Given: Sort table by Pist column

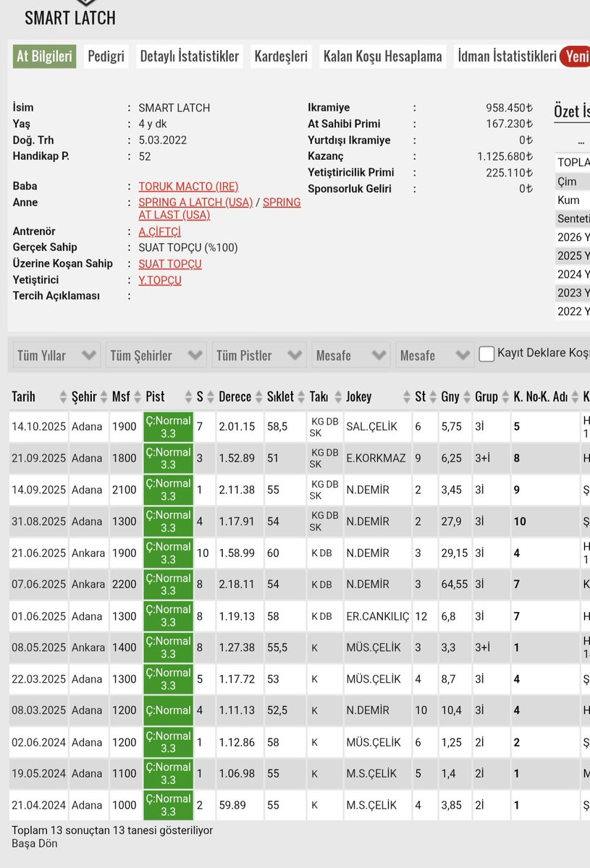Looking at the screenshot, I should click(x=168, y=396).
